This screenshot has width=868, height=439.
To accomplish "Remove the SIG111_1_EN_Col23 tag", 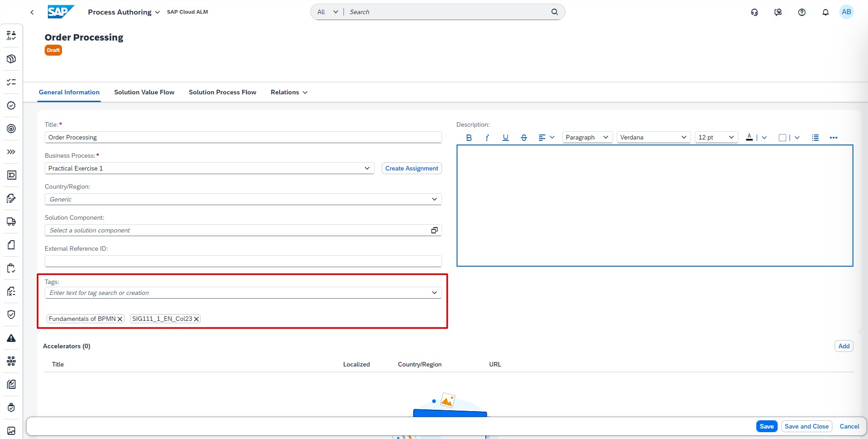I will [196, 319].
